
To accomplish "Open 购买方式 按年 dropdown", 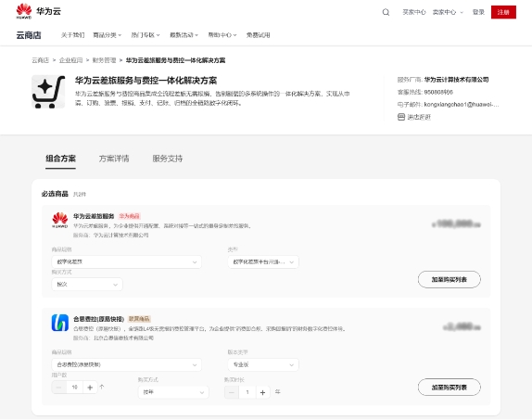I will click(173, 392).
